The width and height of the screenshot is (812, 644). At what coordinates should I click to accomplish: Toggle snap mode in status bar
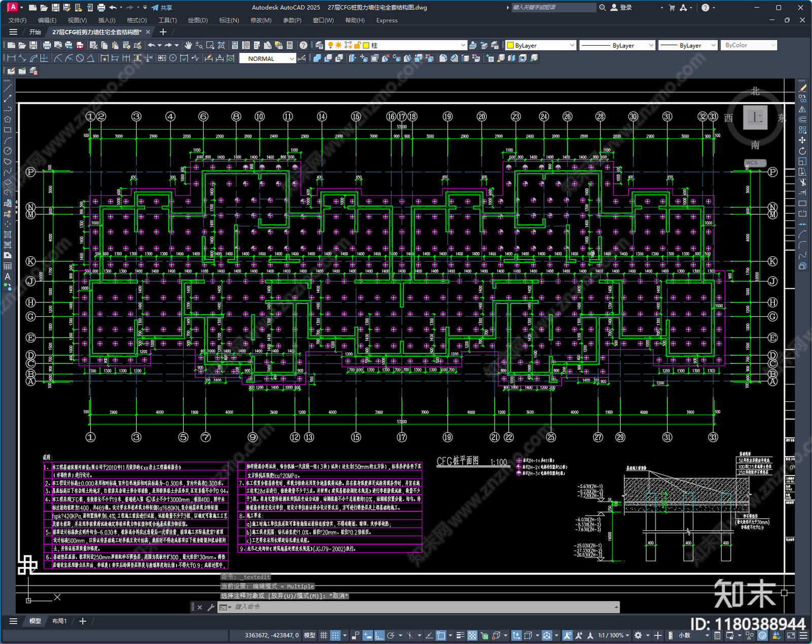click(335, 635)
